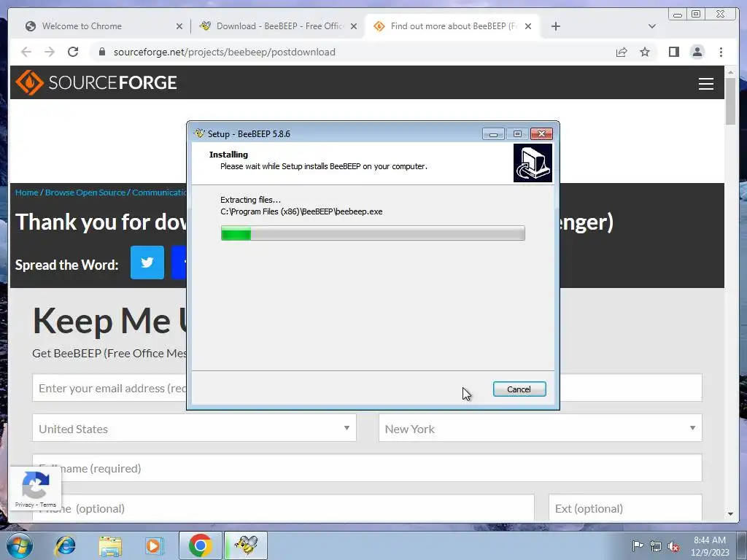
Task: Open Windows Explorer from taskbar
Action: tap(110, 545)
